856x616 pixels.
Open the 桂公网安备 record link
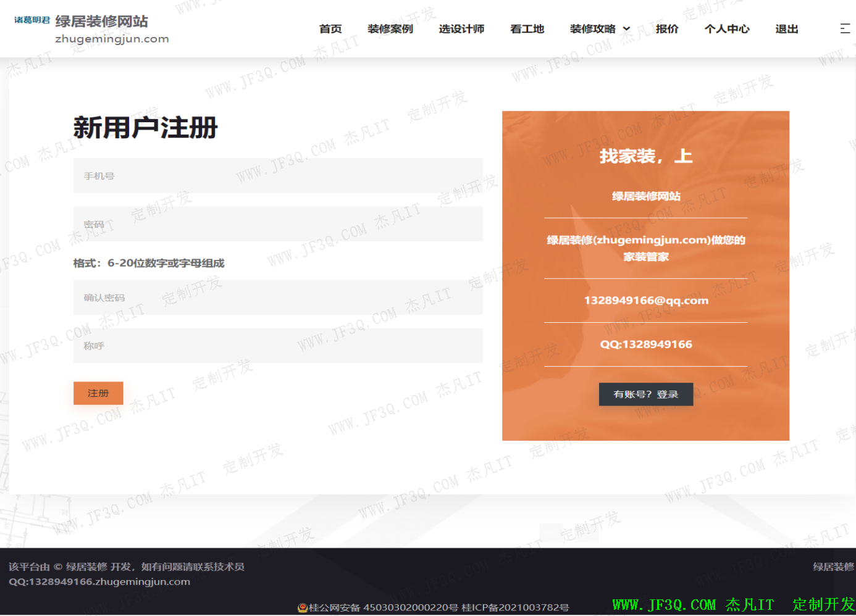pos(383,608)
